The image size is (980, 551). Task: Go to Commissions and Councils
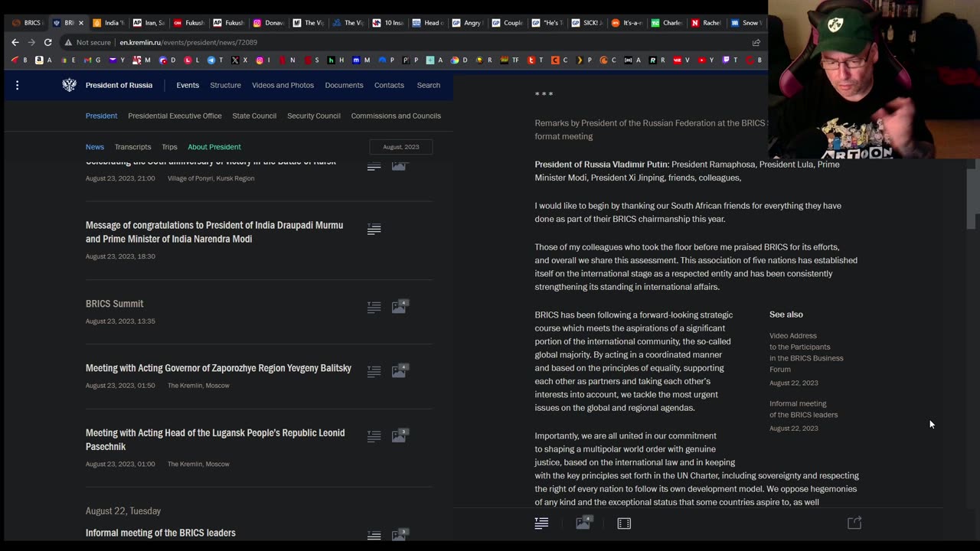(396, 116)
